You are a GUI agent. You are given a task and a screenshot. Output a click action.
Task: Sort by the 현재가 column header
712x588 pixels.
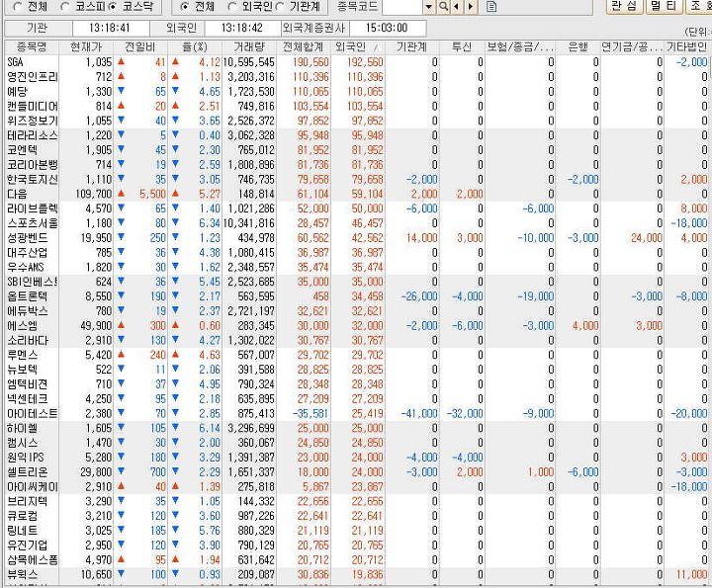click(86, 46)
